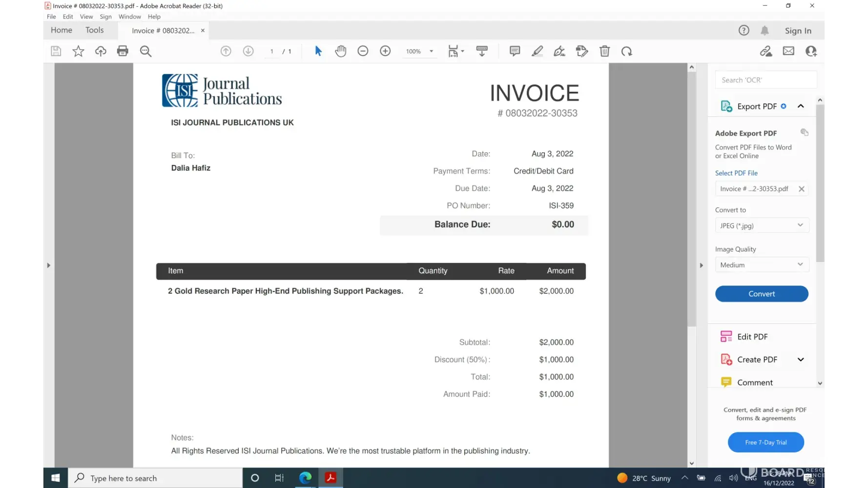Click the Zoom out minus icon
868x488 pixels.
(x=363, y=51)
